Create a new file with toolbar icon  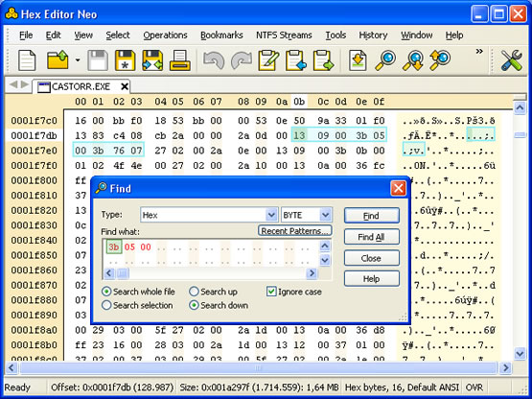(27, 60)
